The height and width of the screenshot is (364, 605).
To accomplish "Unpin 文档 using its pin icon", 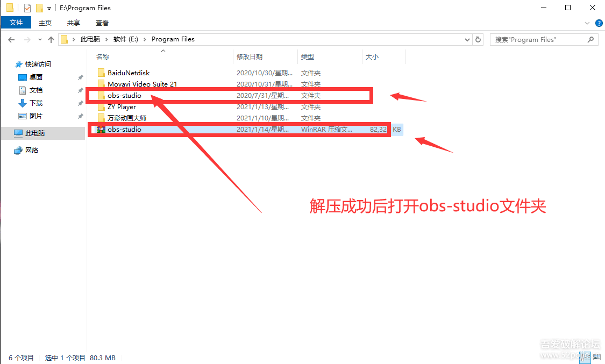I will tap(80, 90).
